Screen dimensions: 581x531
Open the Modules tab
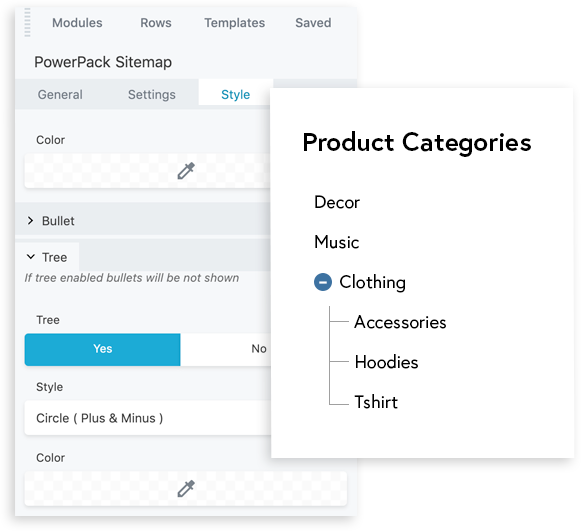coord(77,23)
